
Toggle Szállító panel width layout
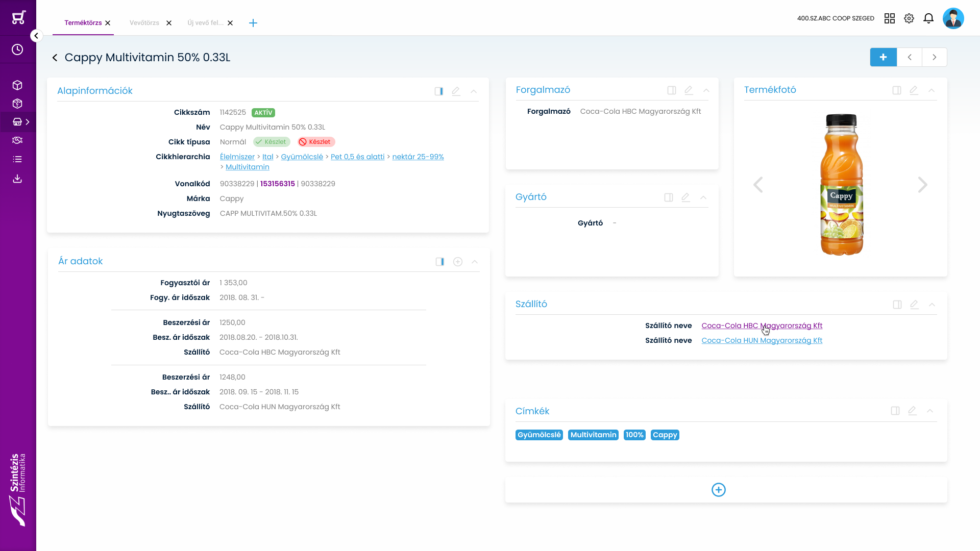pos(897,305)
